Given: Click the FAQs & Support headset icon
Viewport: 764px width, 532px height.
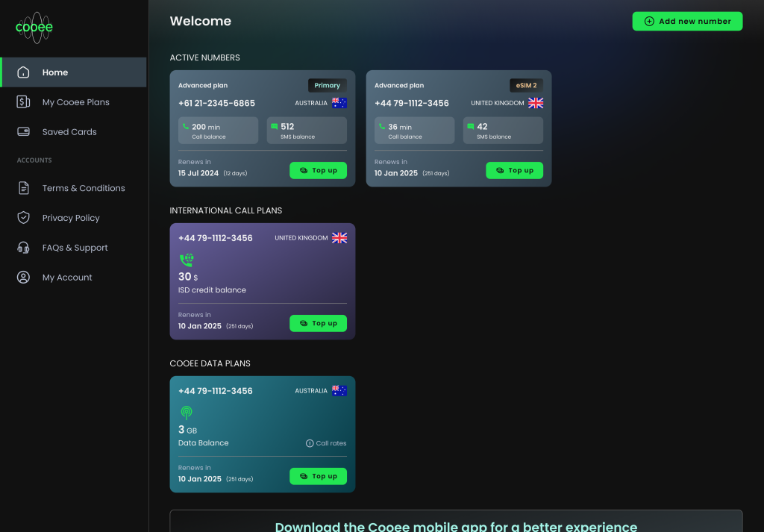Looking at the screenshot, I should pos(23,248).
